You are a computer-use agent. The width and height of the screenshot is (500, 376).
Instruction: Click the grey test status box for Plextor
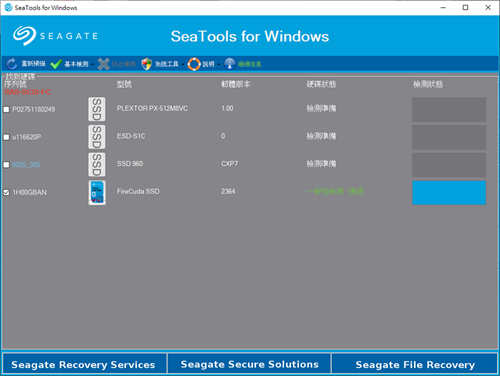pos(449,110)
